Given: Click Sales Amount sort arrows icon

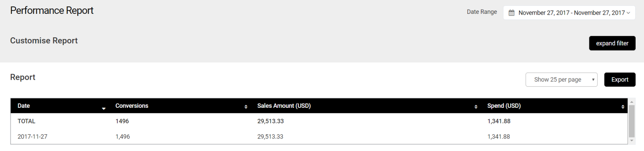Looking at the screenshot, I should pyautogui.click(x=476, y=107).
